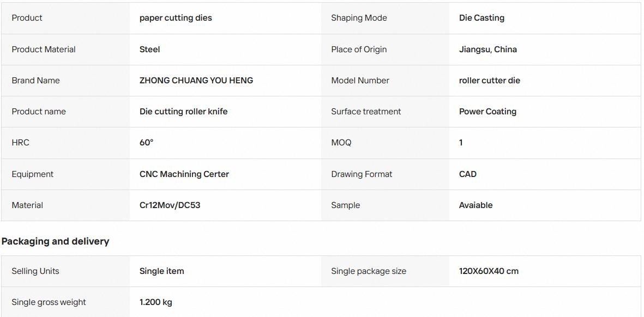Select the '1.200 kg' gross weight value
This screenshot has height=317, width=644.
pos(156,302)
